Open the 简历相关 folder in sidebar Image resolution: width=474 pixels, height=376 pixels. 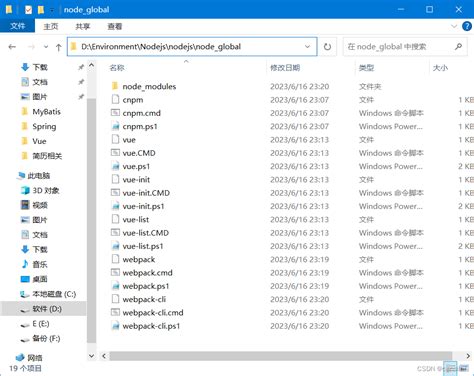47,156
